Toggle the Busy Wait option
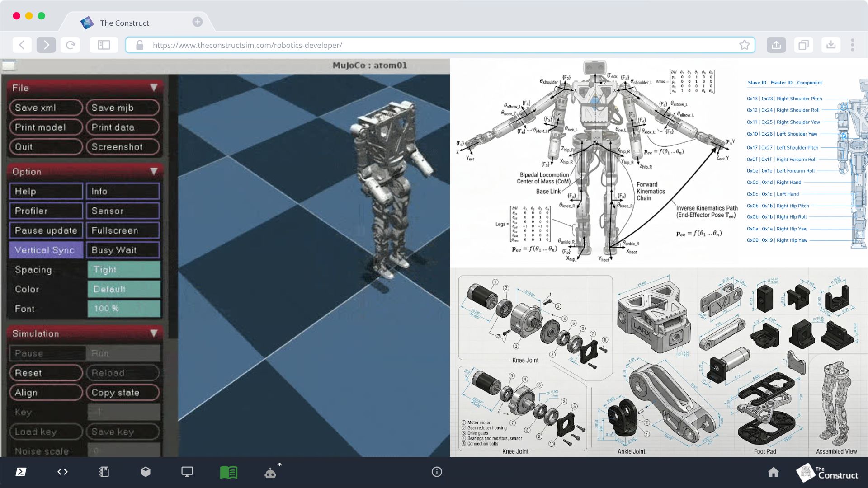The image size is (868, 488). 123,250
